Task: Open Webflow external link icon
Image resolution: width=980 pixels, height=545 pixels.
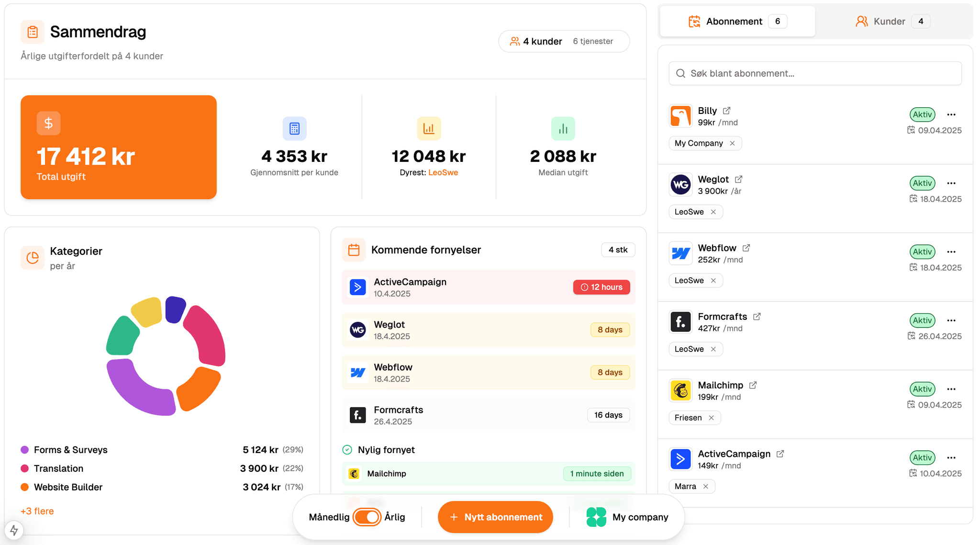Action: tap(746, 248)
